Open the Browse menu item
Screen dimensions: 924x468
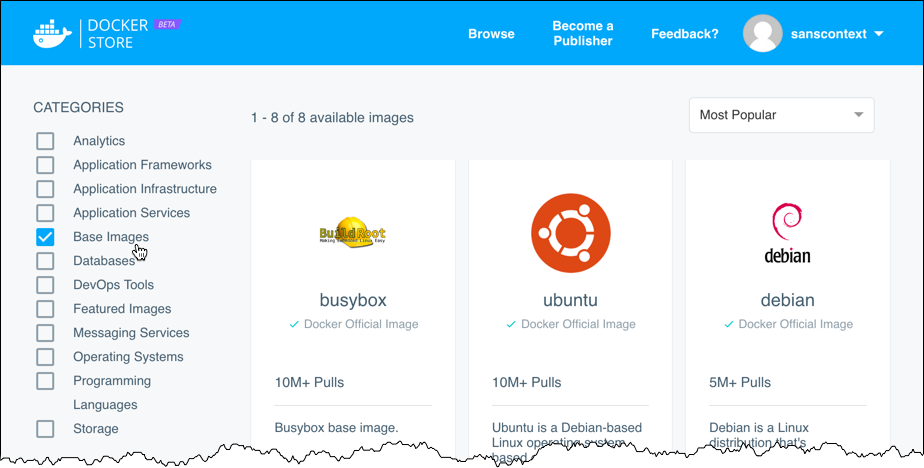tap(491, 34)
